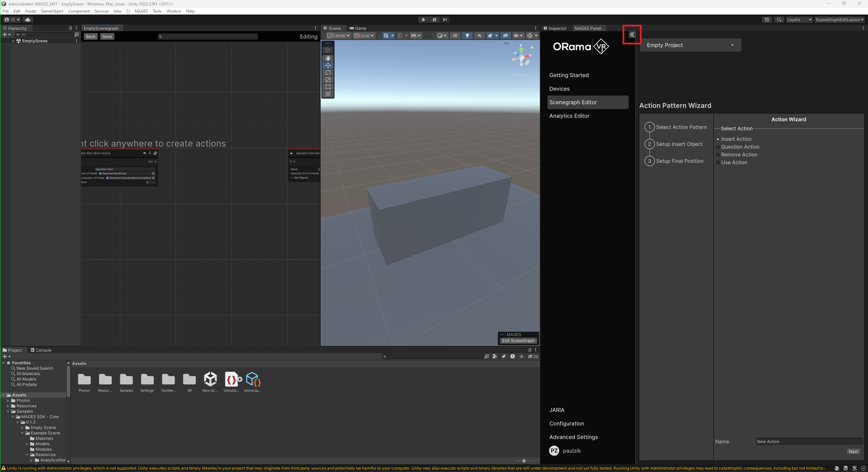This screenshot has width=868, height=472.
Task: Click the paulzik user profile item
Action: (x=572, y=450)
